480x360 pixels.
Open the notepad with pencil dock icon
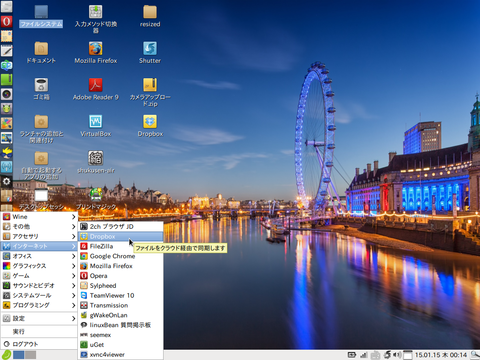[6, 51]
